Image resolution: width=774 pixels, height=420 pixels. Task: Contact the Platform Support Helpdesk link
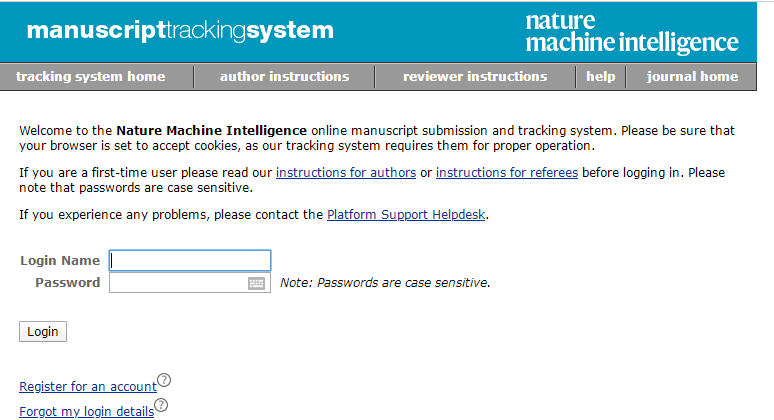tap(407, 214)
